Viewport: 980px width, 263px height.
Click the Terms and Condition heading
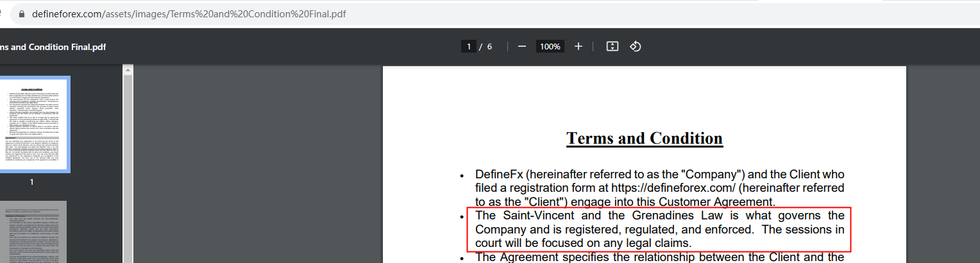644,139
